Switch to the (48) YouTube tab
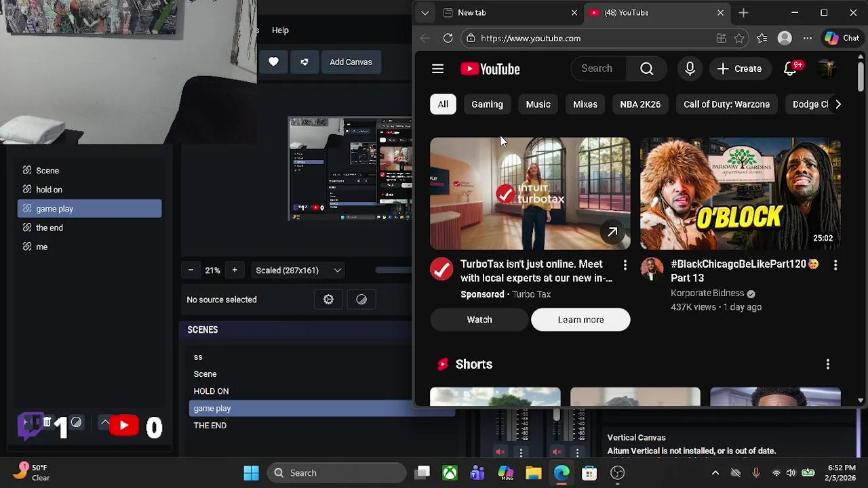Viewport: 868px width, 488px height. [656, 13]
